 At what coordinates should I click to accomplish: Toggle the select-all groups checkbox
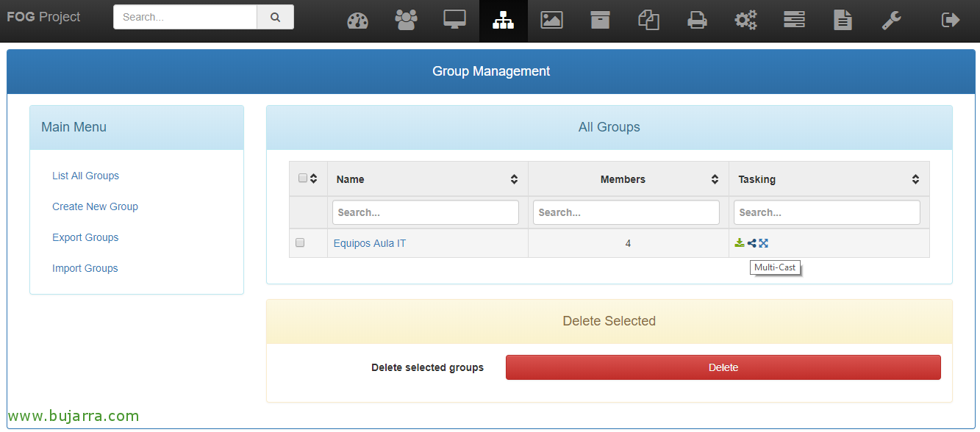pos(303,178)
